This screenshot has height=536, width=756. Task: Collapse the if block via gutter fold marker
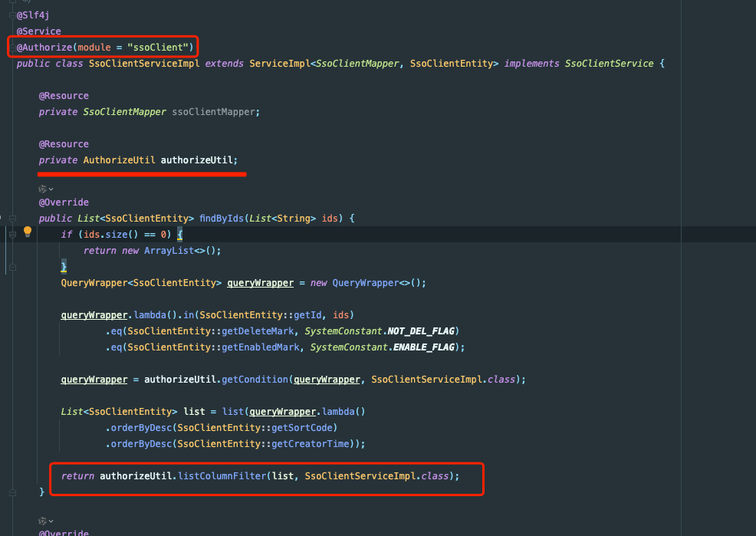(12, 235)
